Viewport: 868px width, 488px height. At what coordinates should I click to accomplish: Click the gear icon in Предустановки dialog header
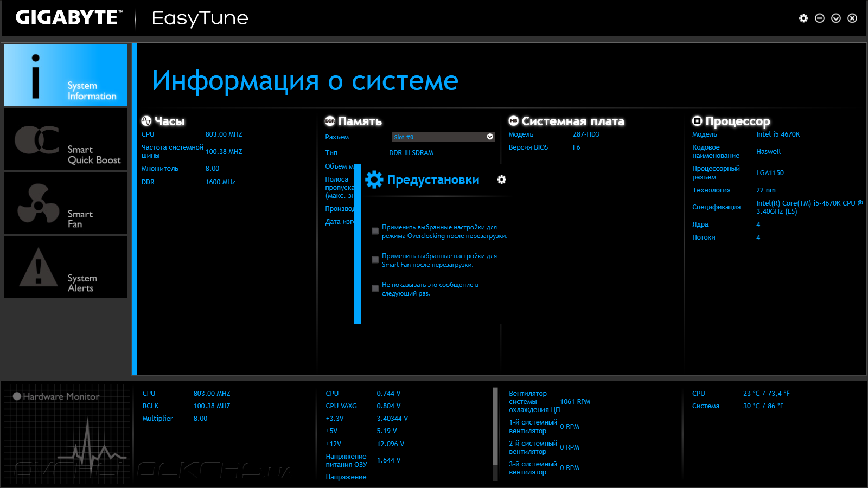502,179
